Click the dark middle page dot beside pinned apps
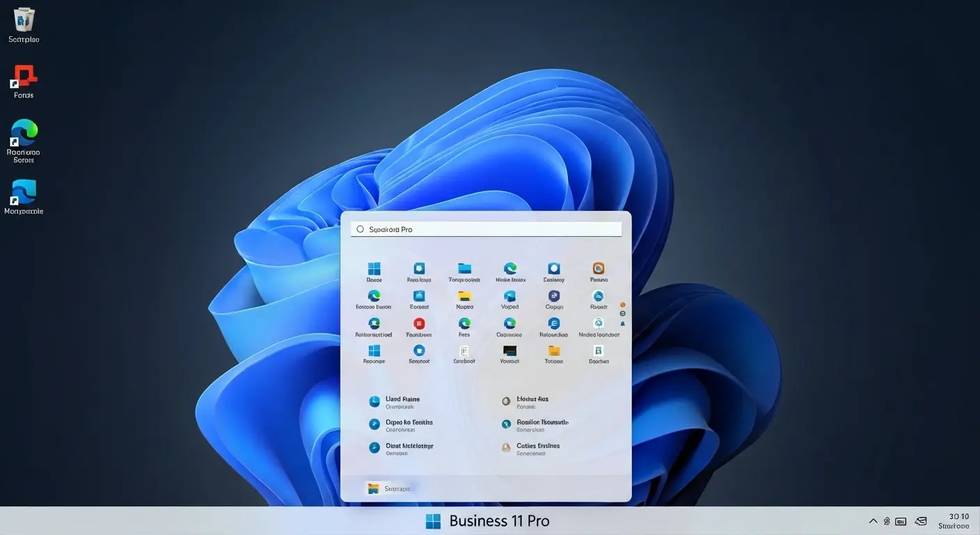The height and width of the screenshot is (535, 980). click(622, 314)
